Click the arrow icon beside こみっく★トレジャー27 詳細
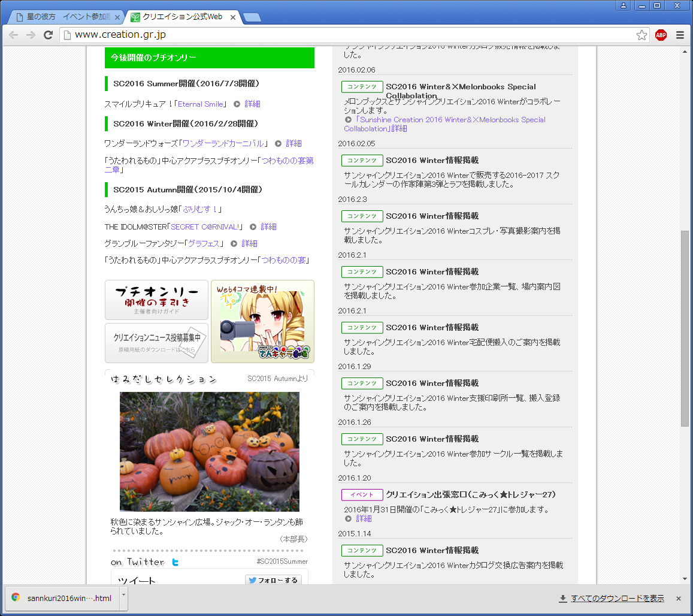 pyautogui.click(x=348, y=519)
